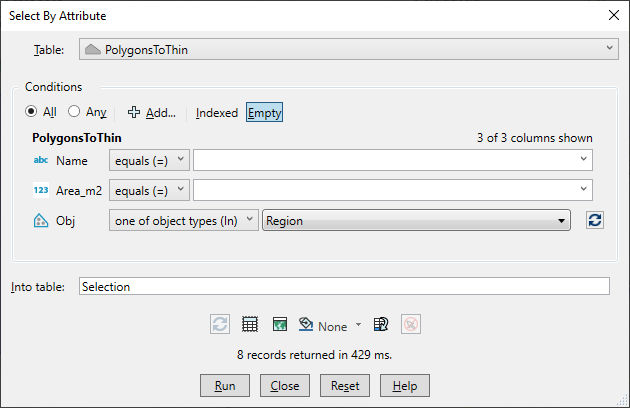Click the table grid icon in bottom toolbar
Screen dimensions: 630x408
point(250,325)
